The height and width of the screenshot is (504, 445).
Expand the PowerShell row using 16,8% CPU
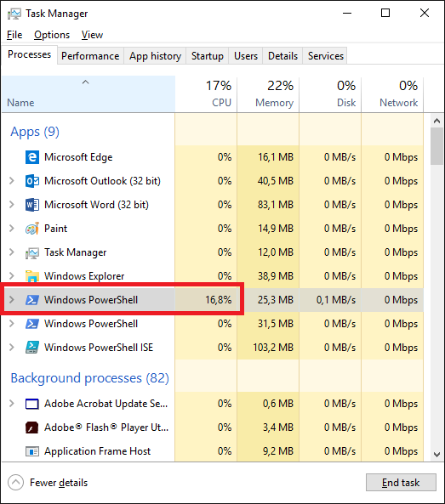click(x=12, y=300)
